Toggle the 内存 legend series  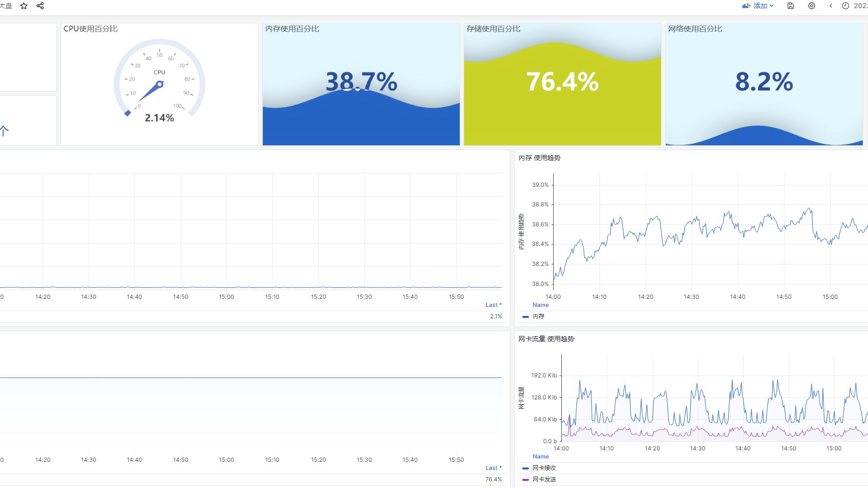coord(538,316)
